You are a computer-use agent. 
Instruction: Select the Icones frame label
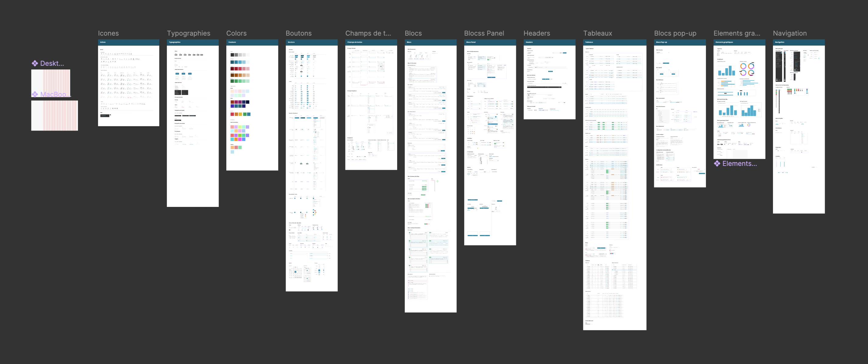click(108, 33)
